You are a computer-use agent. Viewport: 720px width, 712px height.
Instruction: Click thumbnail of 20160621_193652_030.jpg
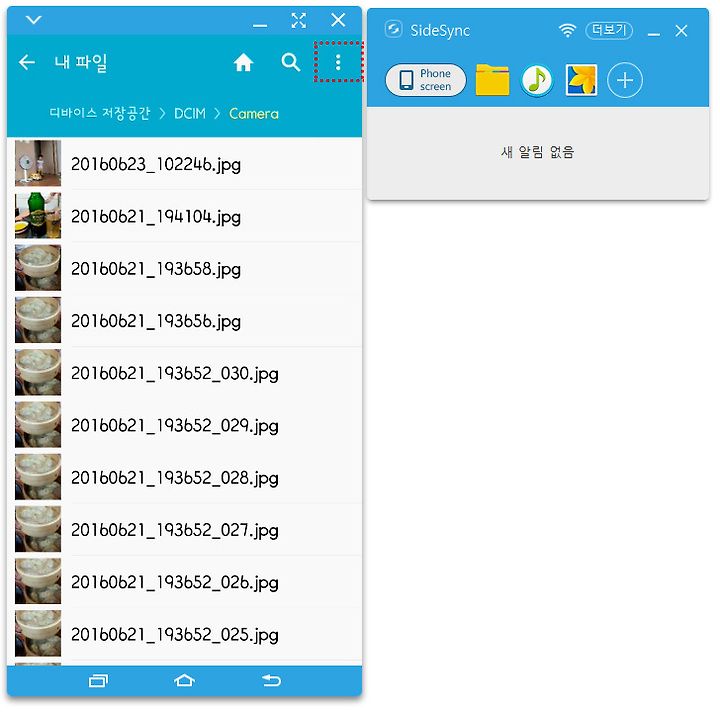point(38,372)
